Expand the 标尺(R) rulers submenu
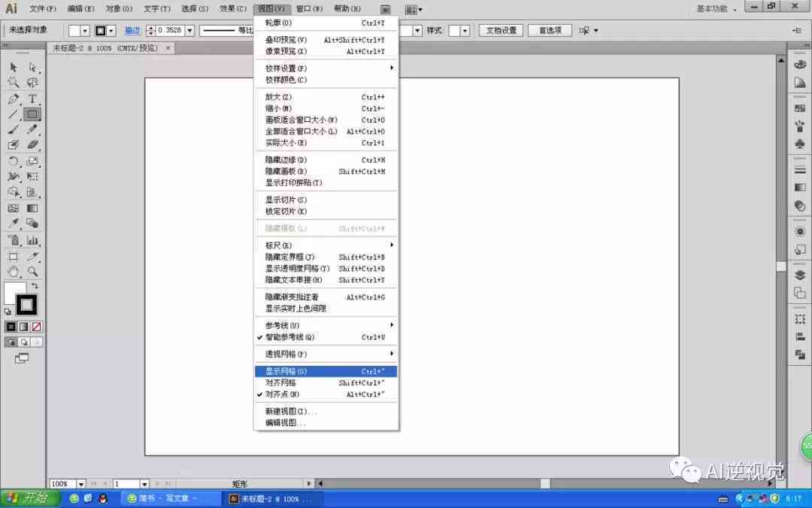The image size is (812, 508). 326,245
